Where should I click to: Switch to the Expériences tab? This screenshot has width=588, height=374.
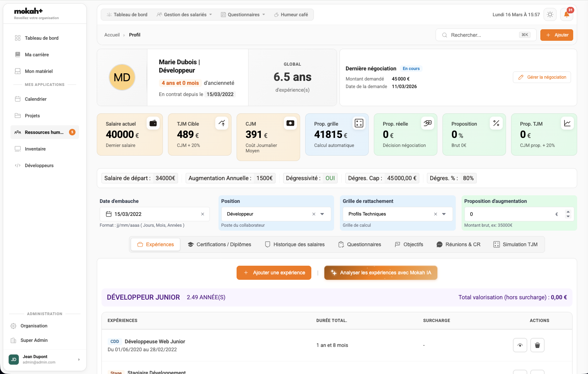(156, 244)
